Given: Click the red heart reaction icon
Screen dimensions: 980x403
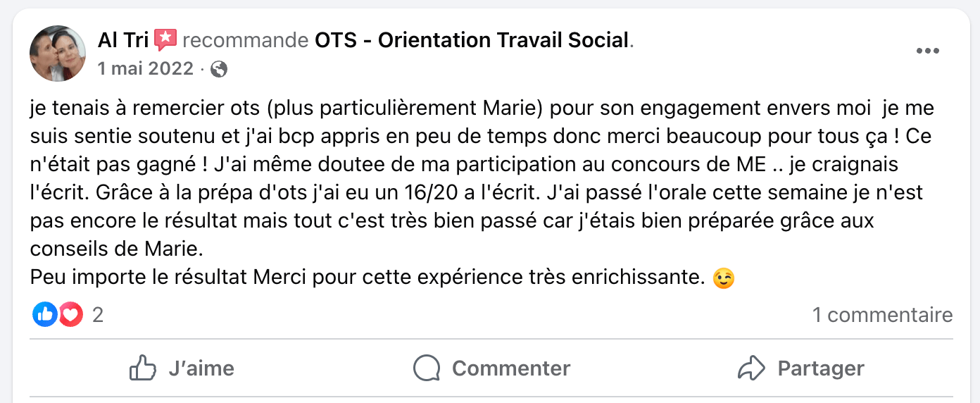Looking at the screenshot, I should [70, 314].
